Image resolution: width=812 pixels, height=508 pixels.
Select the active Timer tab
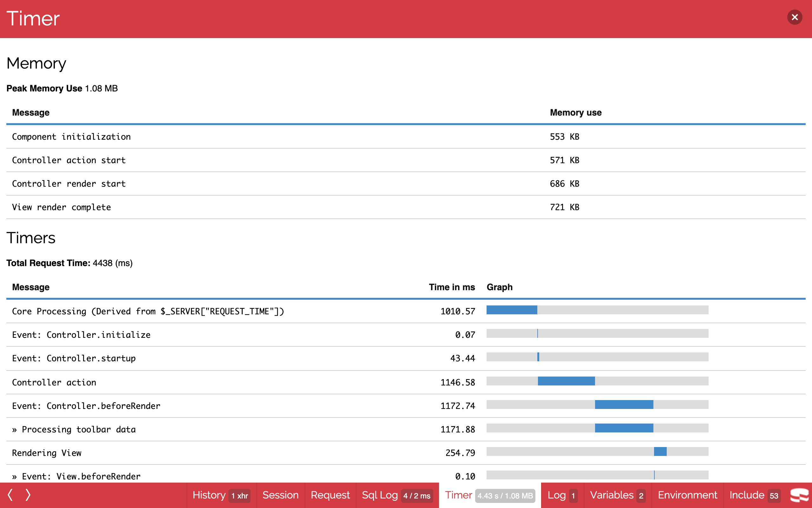tap(490, 495)
